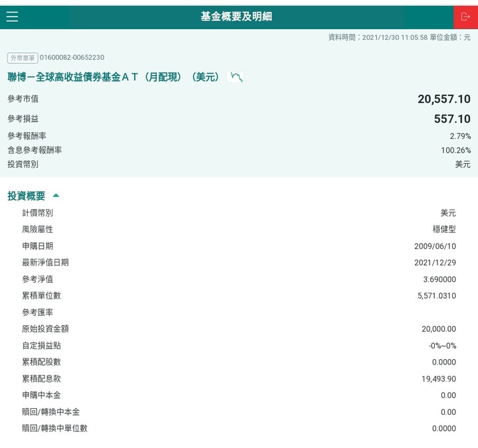This screenshot has height=448, width=478.
Task: Click the 參考淨值 value 3.690000
Action: click(439, 279)
